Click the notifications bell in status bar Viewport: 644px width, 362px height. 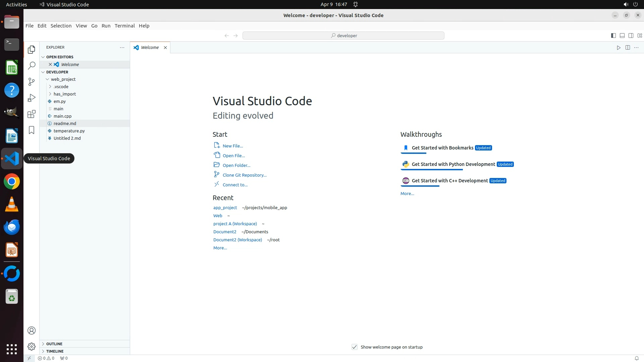pyautogui.click(x=636, y=358)
